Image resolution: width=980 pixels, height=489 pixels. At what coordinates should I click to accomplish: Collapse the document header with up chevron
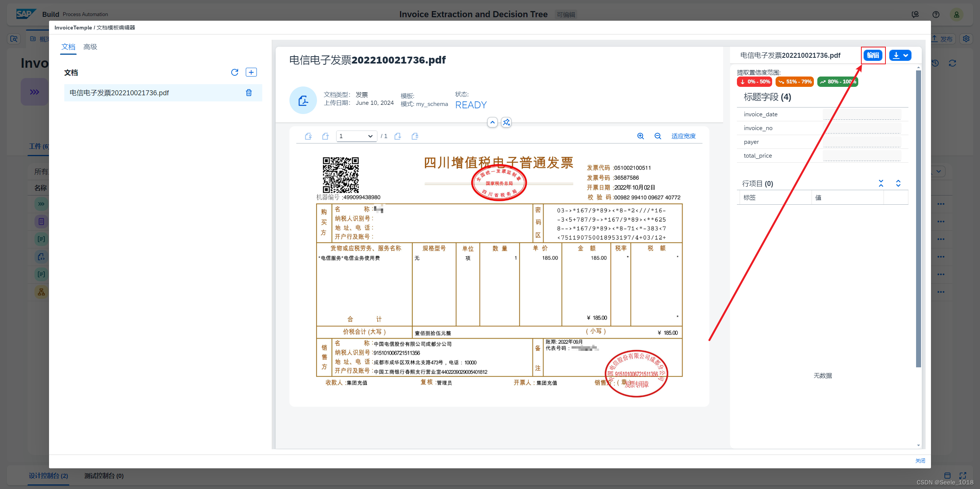coord(492,122)
